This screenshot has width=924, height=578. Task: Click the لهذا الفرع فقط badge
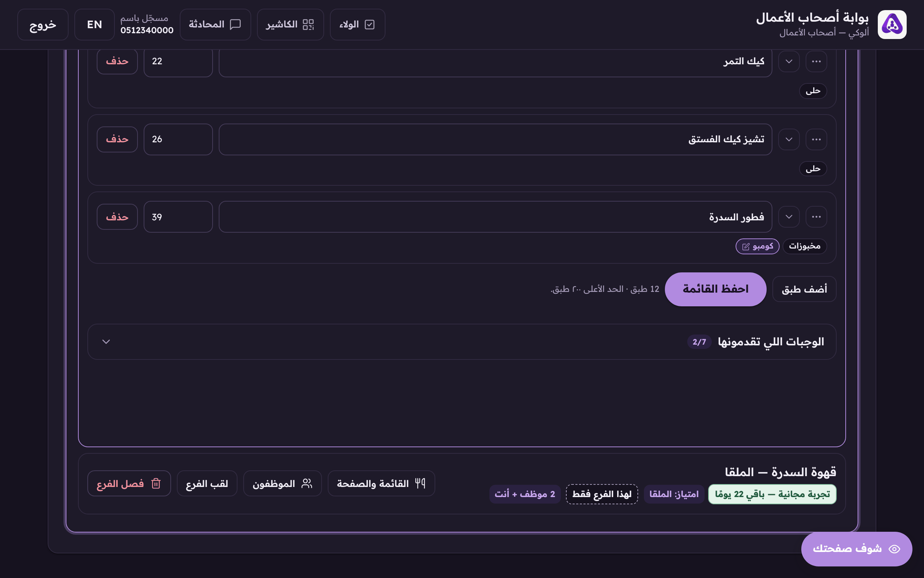602,494
